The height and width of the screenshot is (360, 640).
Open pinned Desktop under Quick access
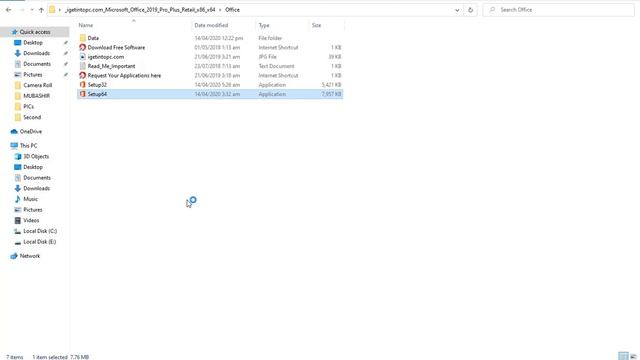[33, 42]
